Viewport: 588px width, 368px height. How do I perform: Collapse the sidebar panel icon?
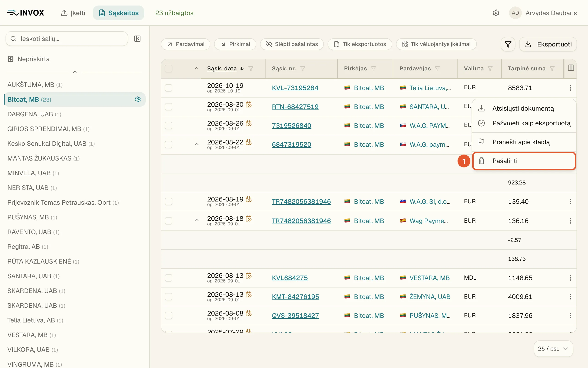pyautogui.click(x=137, y=39)
